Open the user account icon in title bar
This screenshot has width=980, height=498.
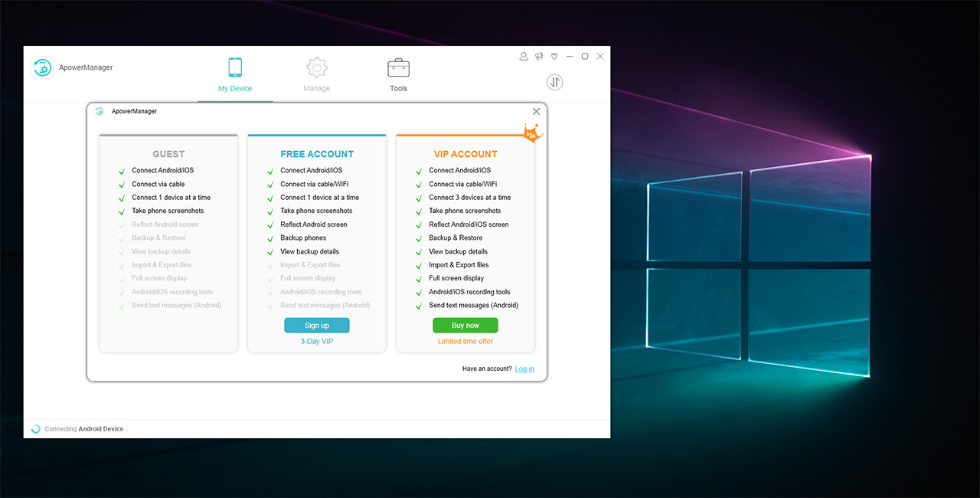click(524, 56)
